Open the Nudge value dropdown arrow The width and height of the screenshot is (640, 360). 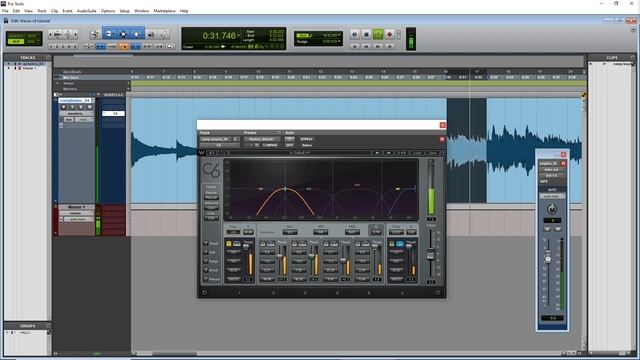click(339, 42)
